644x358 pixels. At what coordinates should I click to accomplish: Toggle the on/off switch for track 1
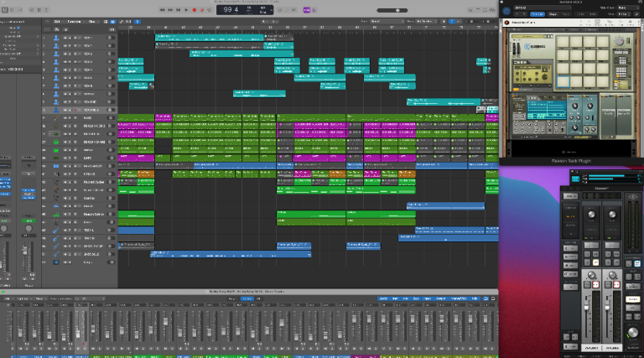(x=111, y=38)
